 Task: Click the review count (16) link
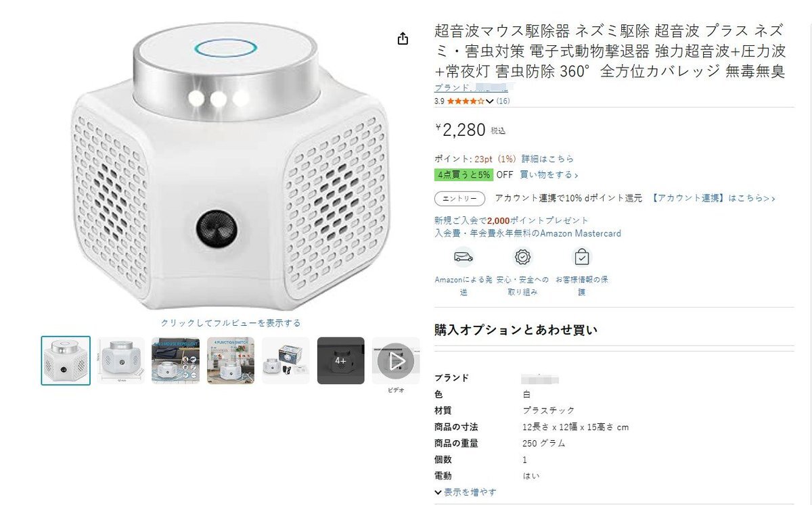[503, 101]
